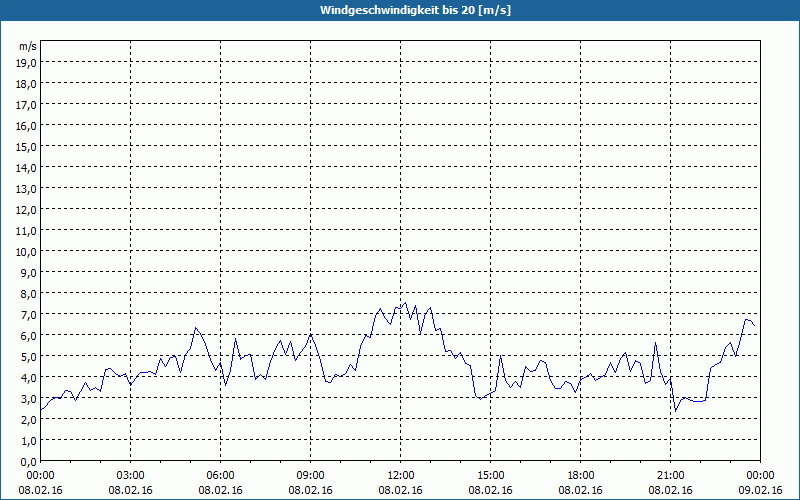Click the '0,0' y-axis label
Image resolution: width=800 pixels, height=500 pixels.
tap(29, 462)
